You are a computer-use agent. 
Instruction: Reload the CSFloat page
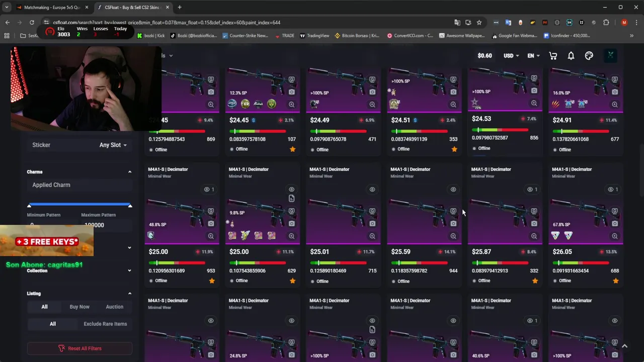point(31,22)
